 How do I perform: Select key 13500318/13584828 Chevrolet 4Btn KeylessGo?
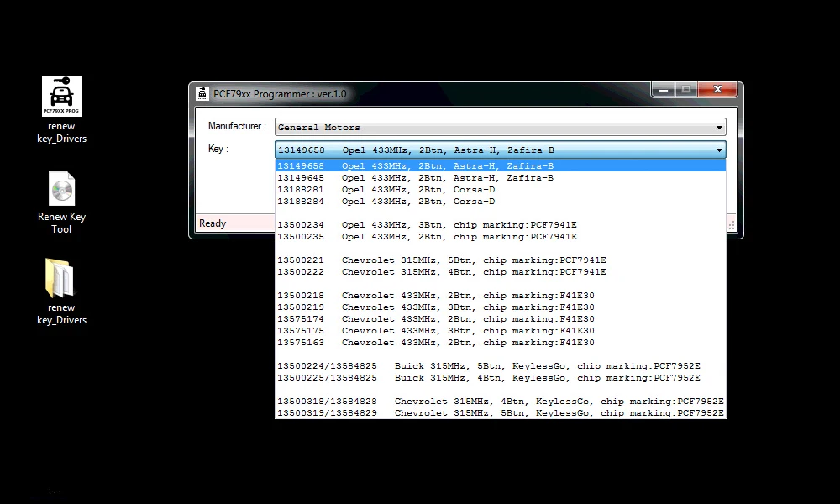501,402
